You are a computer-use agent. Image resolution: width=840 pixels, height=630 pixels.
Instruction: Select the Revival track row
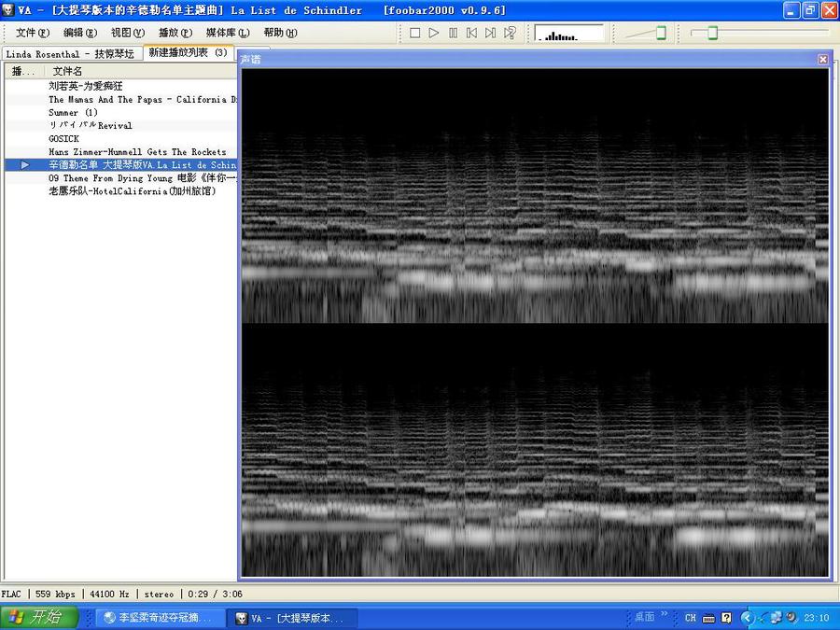coord(121,125)
